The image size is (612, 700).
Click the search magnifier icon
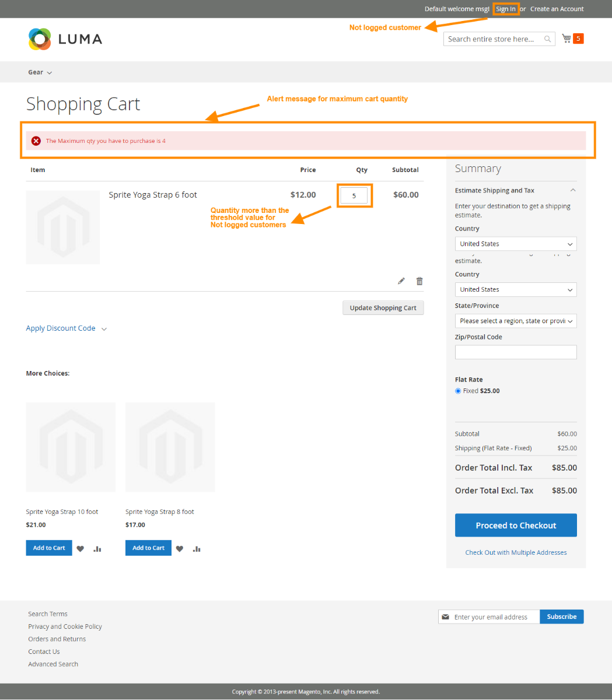pos(547,39)
